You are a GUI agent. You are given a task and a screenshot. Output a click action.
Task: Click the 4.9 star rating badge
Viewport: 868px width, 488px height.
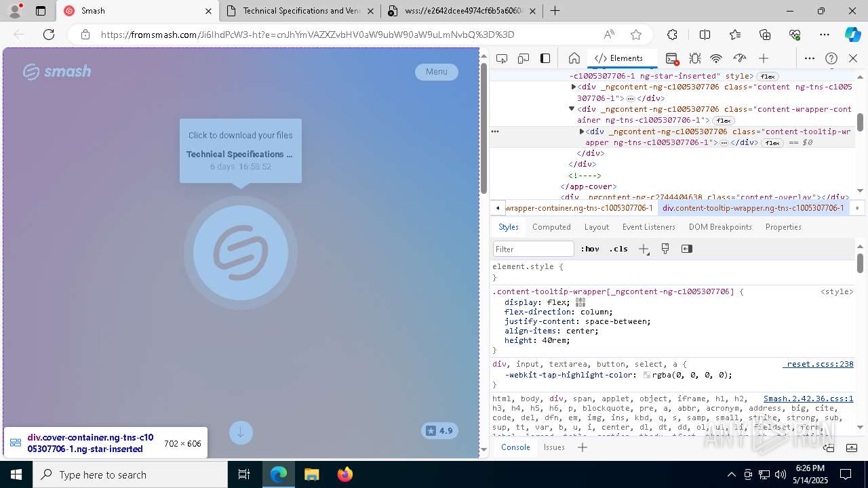click(x=439, y=430)
